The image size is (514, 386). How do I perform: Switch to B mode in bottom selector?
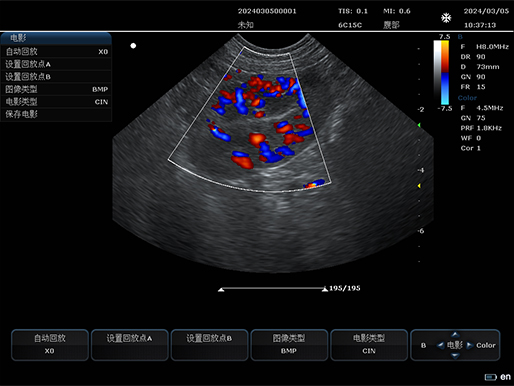[x=423, y=345]
